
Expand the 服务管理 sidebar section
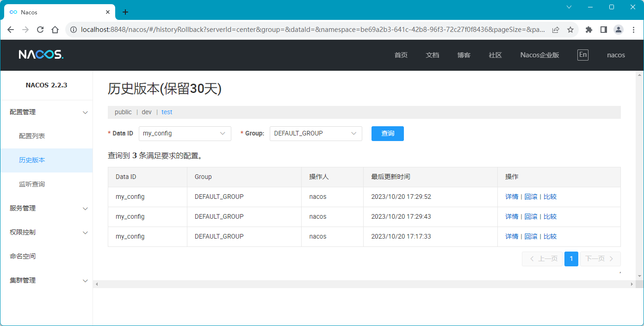point(46,208)
